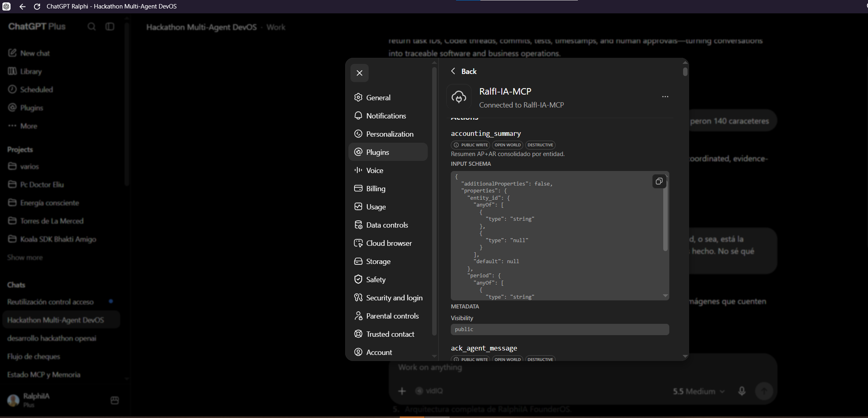Show more projects
Screen dimensions: 868x418
(25, 258)
